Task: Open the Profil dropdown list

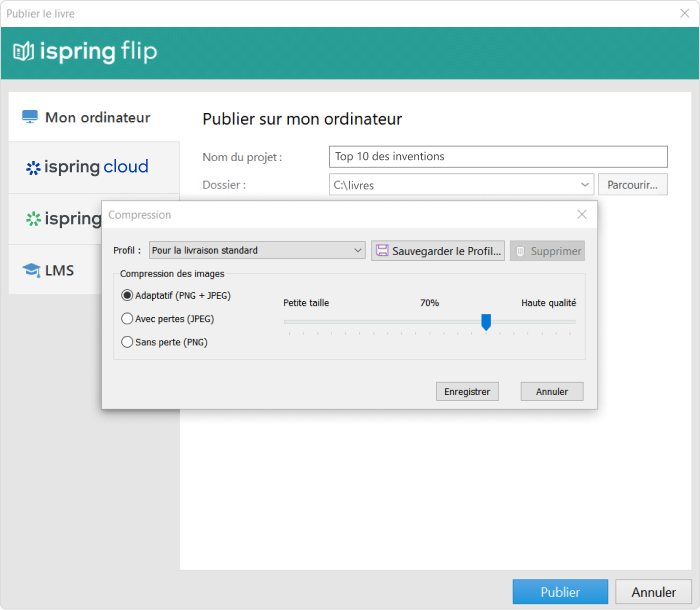Action: point(257,251)
